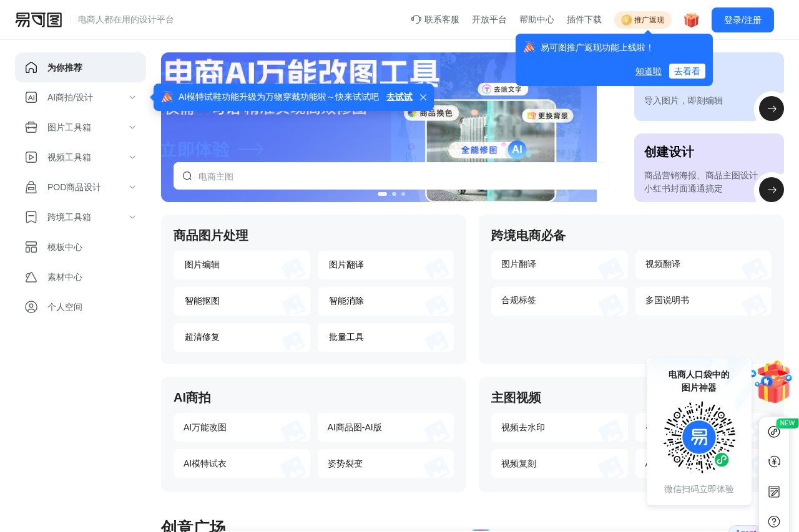Click the currency exchange floating icon

[774, 462]
